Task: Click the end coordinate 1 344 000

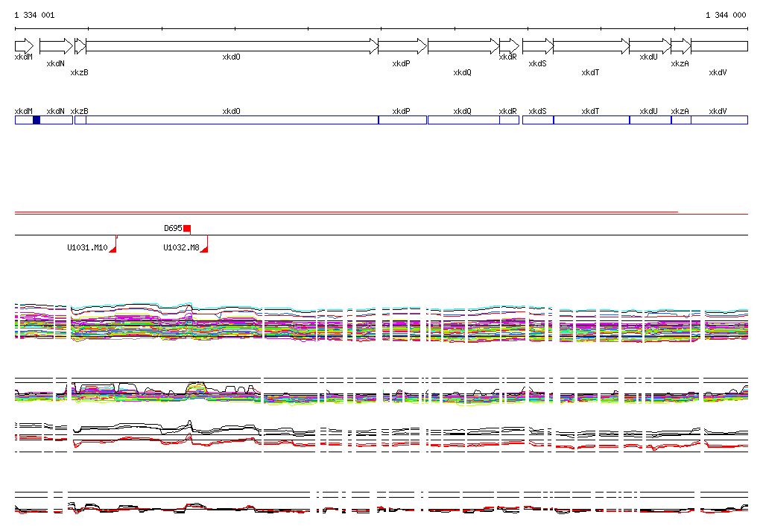Action: (x=726, y=15)
